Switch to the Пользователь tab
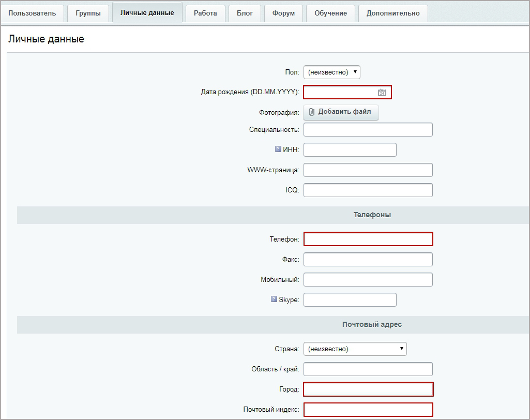 tap(32, 13)
